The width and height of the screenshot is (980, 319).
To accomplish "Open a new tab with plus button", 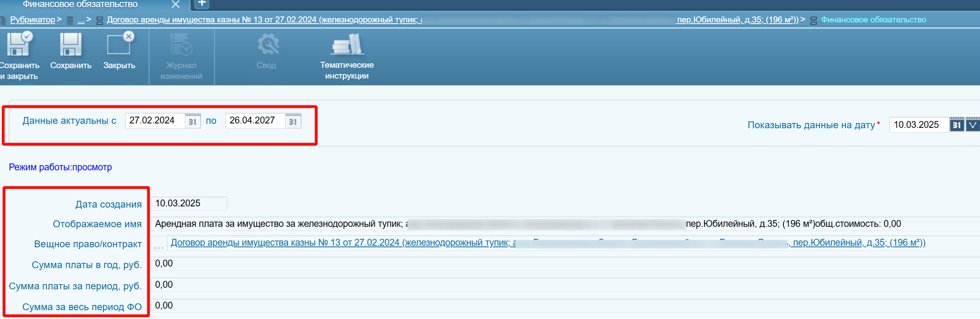I will pos(202,4).
